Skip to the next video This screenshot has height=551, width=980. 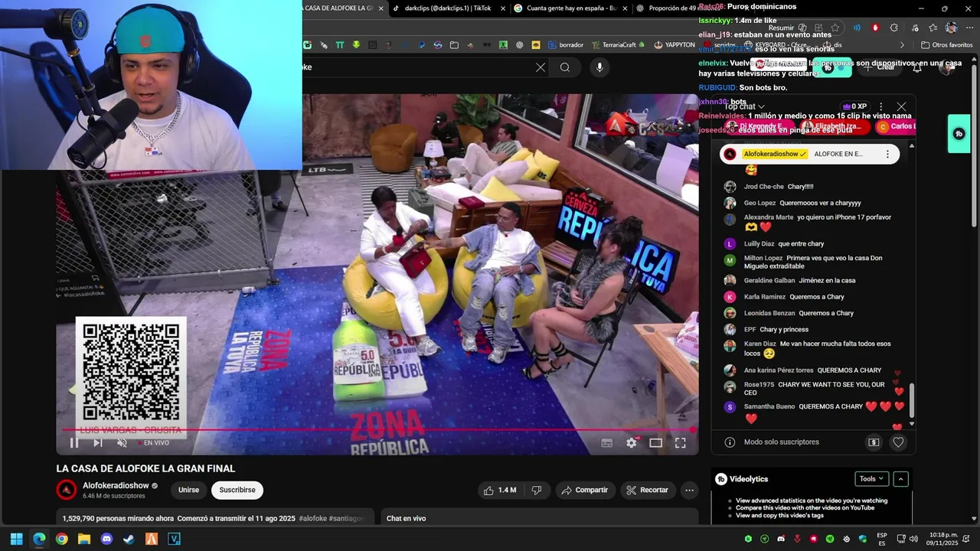click(98, 442)
